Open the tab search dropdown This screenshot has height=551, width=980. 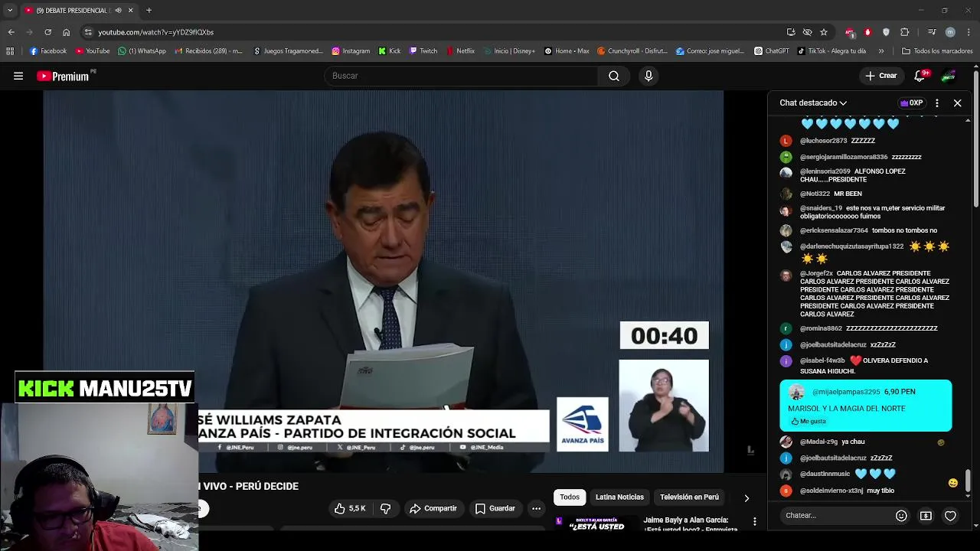10,10
